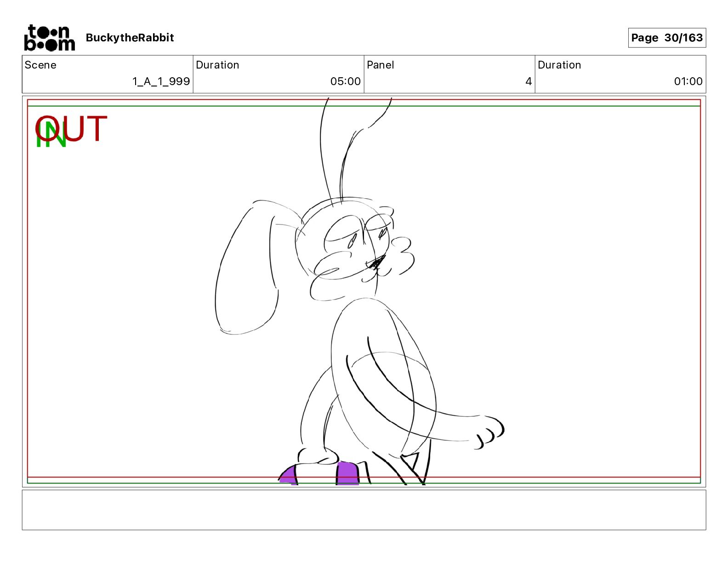Select the Panel label

click(x=381, y=65)
